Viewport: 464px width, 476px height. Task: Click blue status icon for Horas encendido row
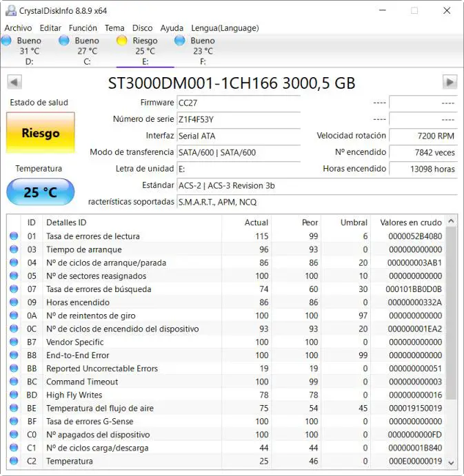coord(14,302)
